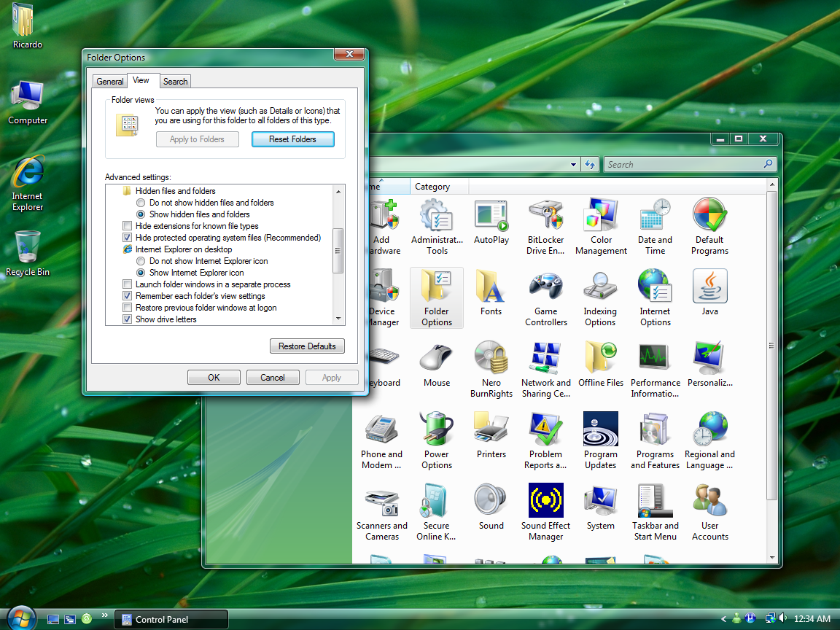Open AutoPlay settings
Screen dimensions: 840x630
click(x=491, y=217)
